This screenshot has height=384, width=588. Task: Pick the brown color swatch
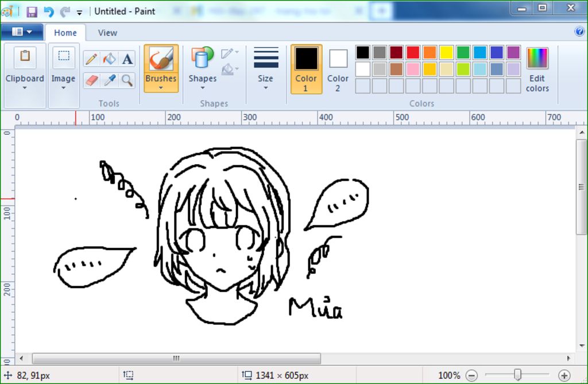[x=396, y=69]
